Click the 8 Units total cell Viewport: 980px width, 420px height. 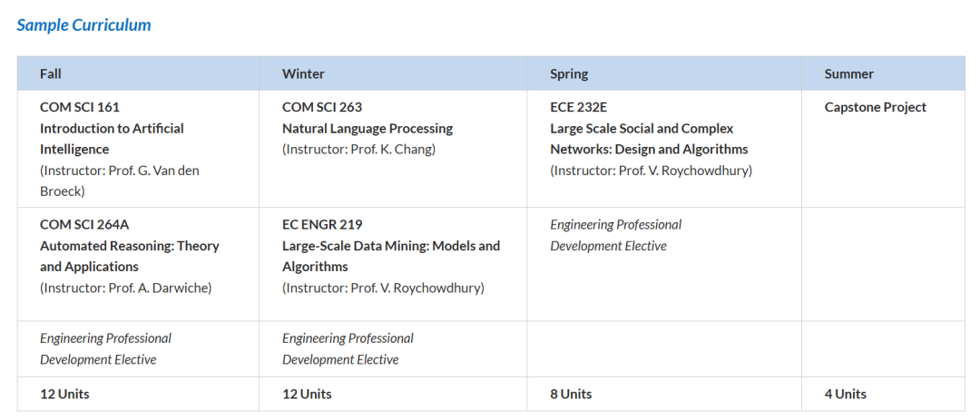point(571,394)
